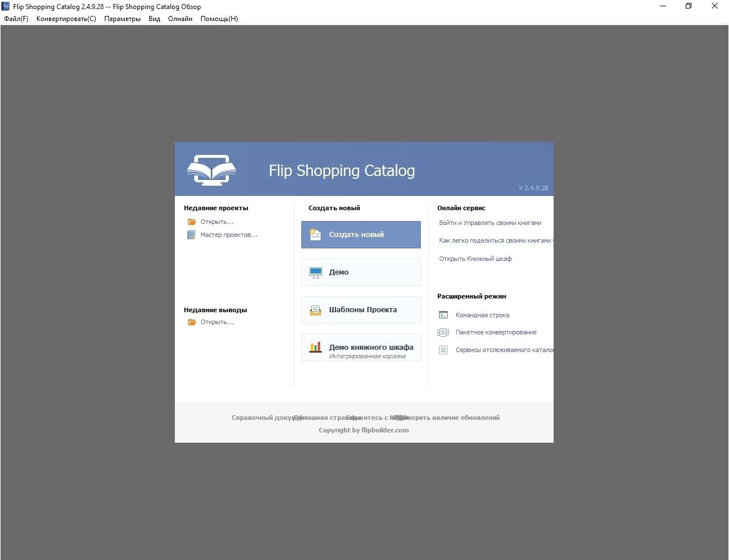Click the Flip Shopping Catalog book logo

pyautogui.click(x=211, y=169)
